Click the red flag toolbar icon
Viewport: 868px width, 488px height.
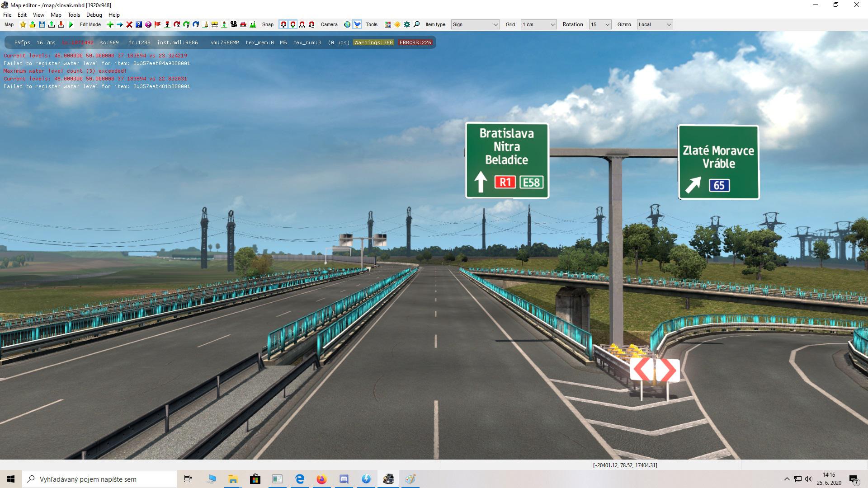(x=158, y=24)
